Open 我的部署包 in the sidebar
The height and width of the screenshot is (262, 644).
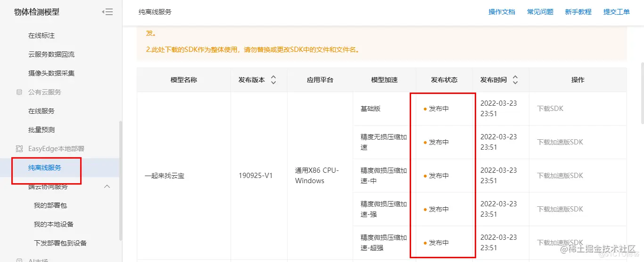pyautogui.click(x=50, y=205)
